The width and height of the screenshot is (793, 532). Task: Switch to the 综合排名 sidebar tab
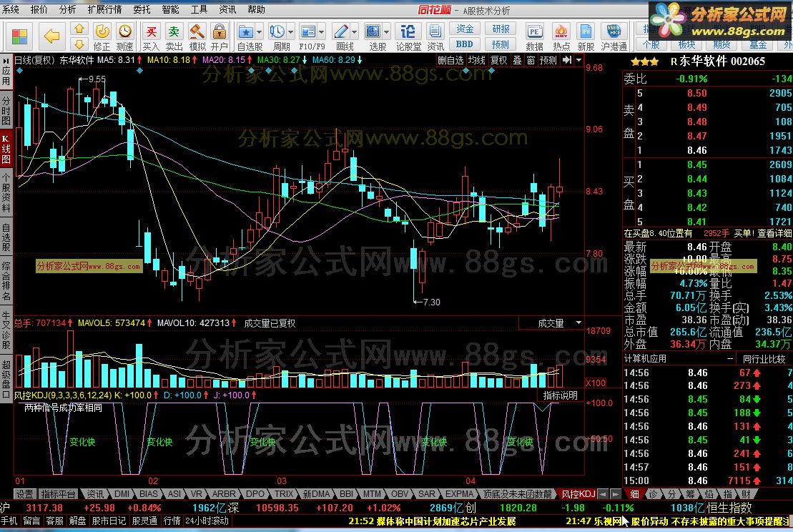6,281
